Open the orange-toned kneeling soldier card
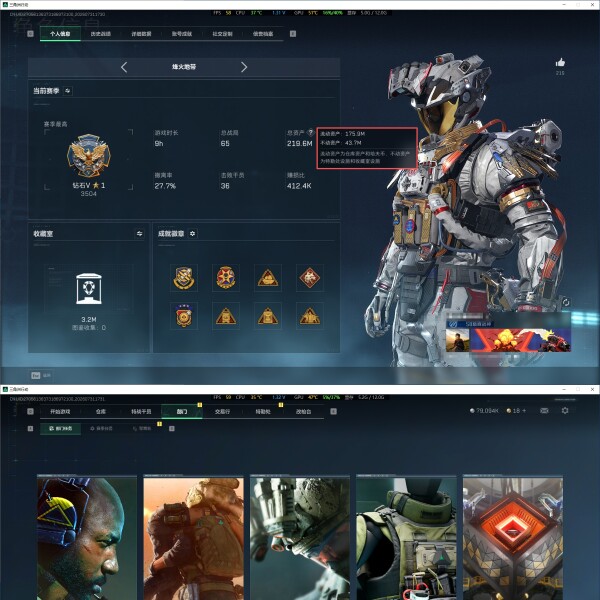The height and width of the screenshot is (600, 600). (193, 538)
